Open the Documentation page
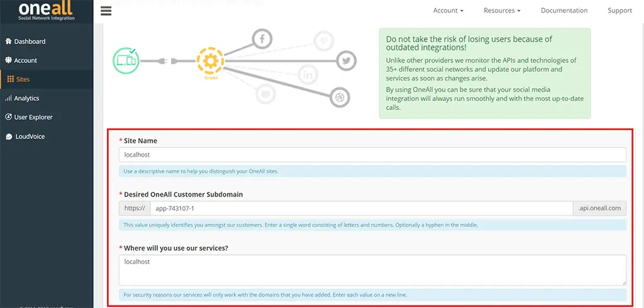The height and width of the screenshot is (308, 644). [564, 10]
